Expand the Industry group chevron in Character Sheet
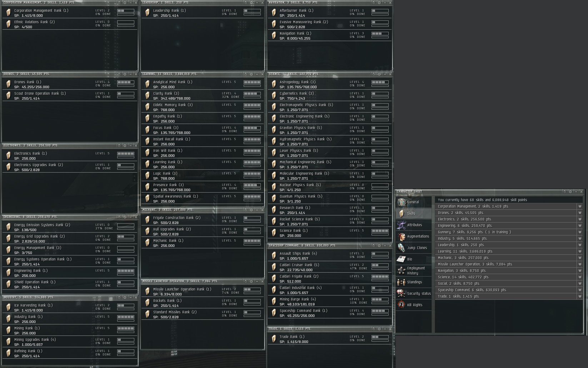 580,239
